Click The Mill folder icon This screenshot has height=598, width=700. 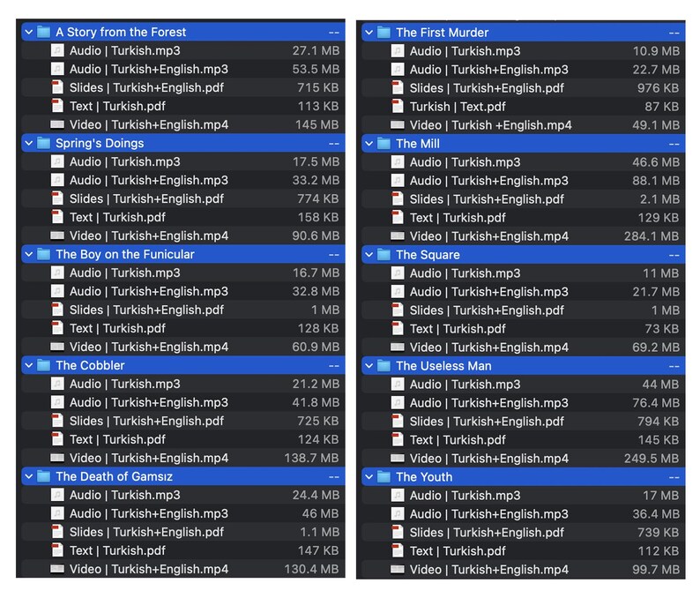[384, 144]
